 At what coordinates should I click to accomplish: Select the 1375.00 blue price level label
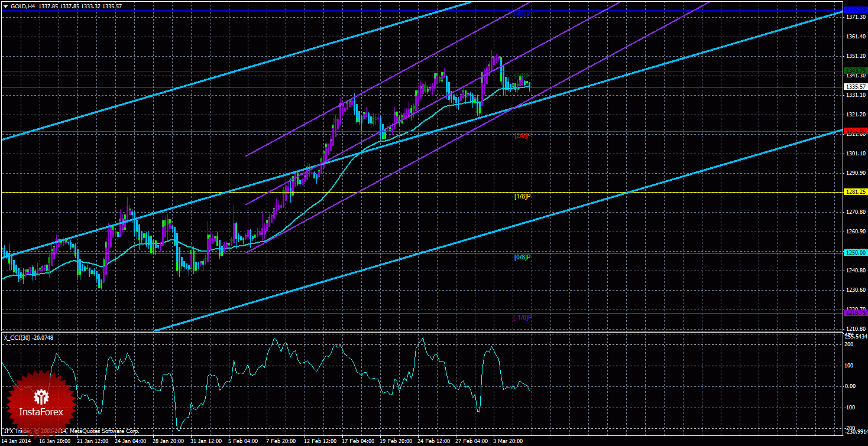(854, 10)
